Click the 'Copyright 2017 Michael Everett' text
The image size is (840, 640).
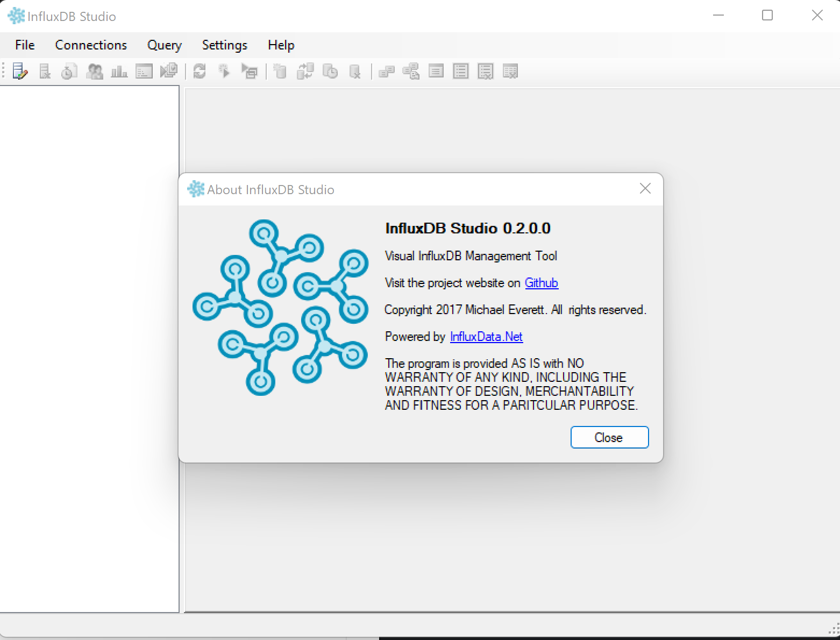[x=465, y=310]
